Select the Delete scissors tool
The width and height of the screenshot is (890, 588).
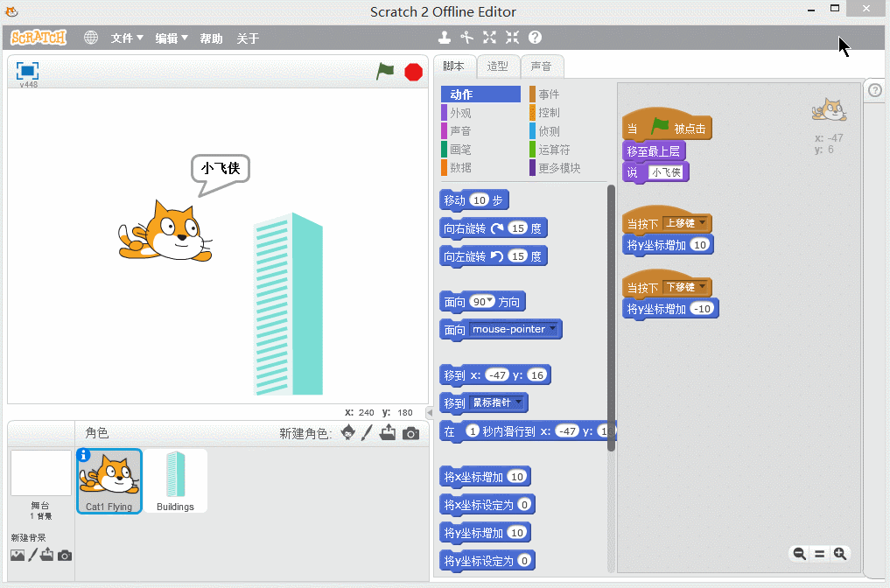tap(467, 38)
